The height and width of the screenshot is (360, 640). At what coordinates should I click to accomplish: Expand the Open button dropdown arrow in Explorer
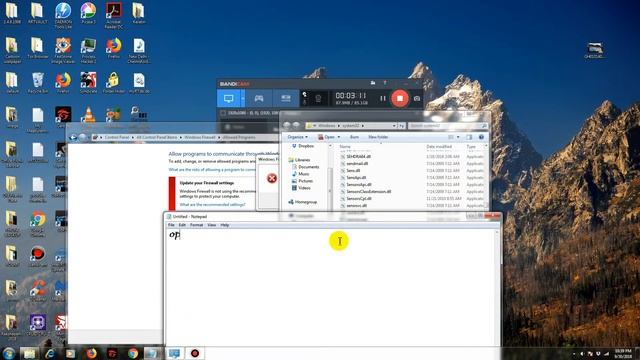(x=339, y=137)
